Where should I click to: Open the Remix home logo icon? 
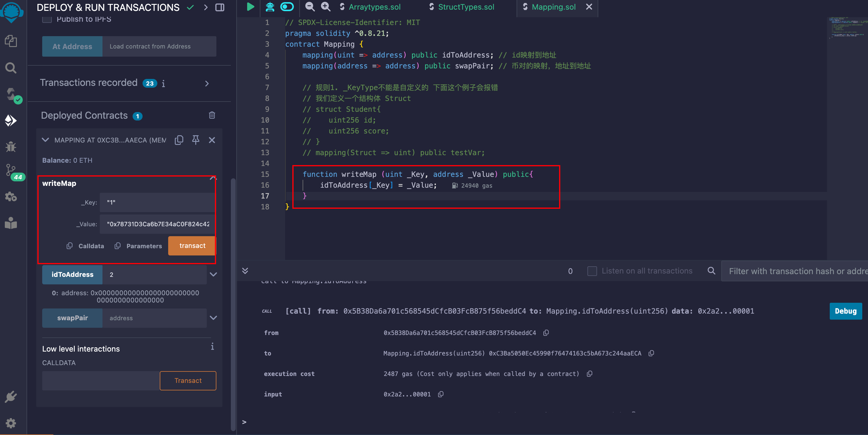pyautogui.click(x=11, y=12)
